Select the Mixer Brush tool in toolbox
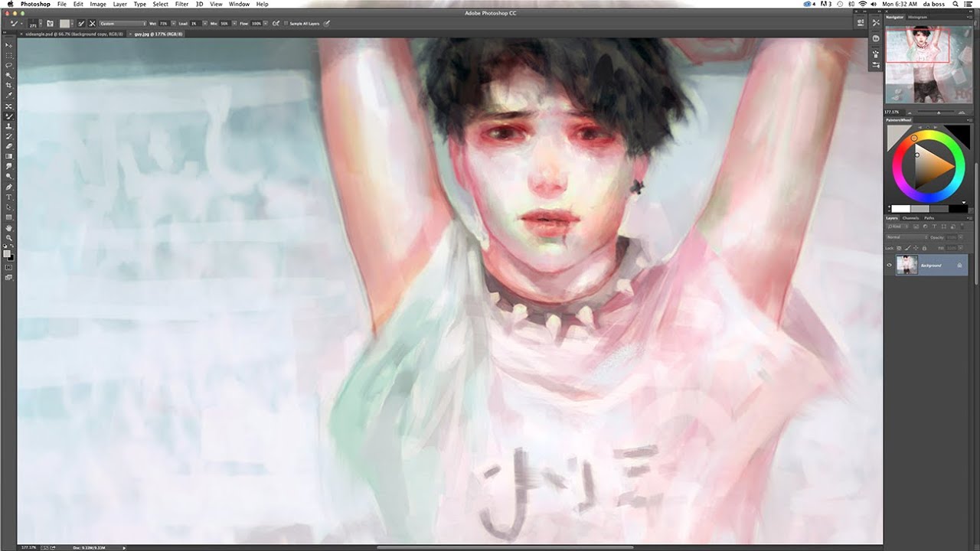This screenshot has height=551, width=980. [x=8, y=116]
